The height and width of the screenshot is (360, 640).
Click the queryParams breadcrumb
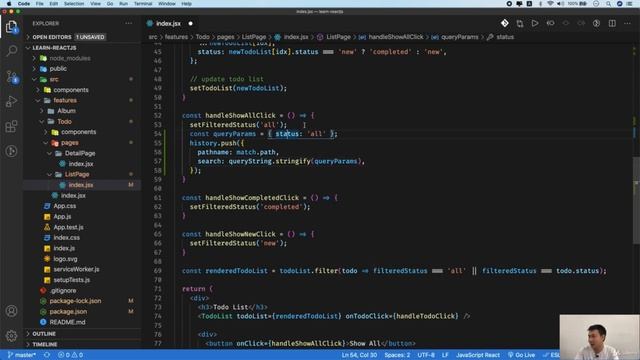click(x=460, y=37)
